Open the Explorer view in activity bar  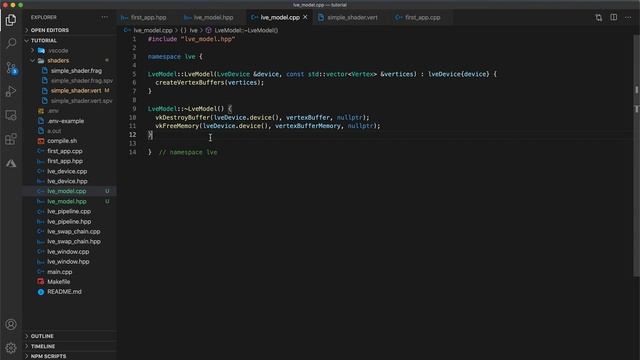click(x=11, y=20)
